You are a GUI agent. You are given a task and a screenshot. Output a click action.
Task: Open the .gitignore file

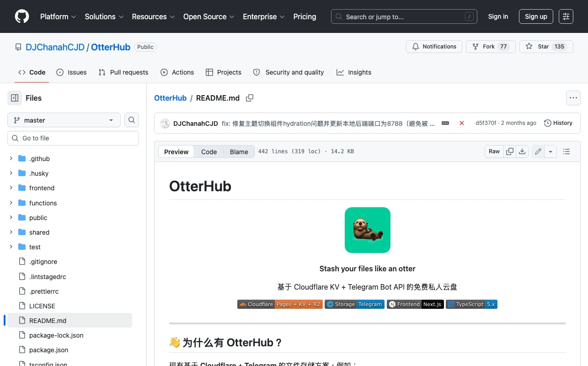pyautogui.click(x=43, y=262)
